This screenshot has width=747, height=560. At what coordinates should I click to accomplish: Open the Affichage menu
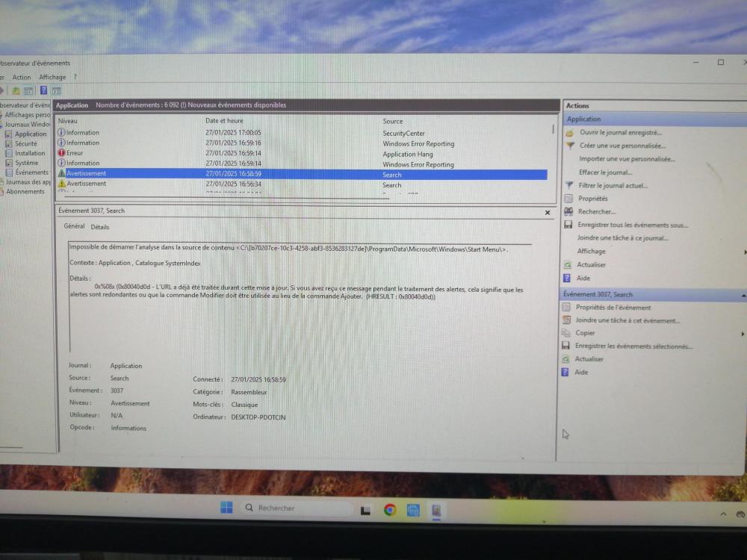pos(52,77)
